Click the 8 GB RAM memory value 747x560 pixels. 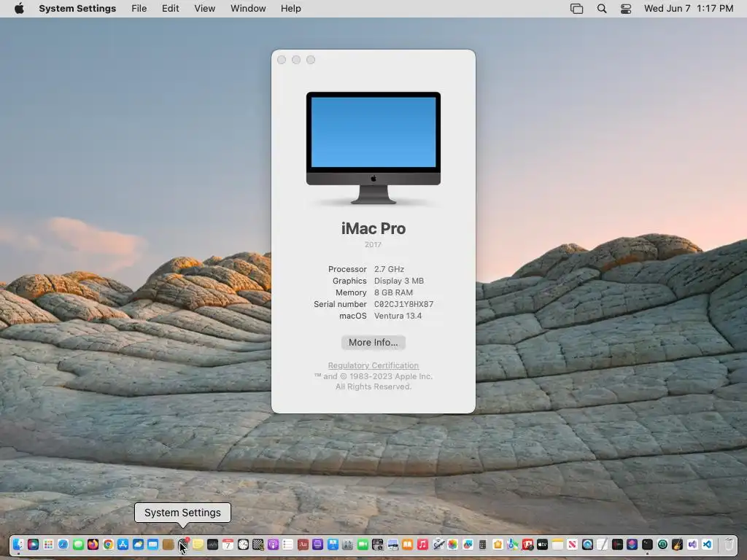tap(393, 292)
